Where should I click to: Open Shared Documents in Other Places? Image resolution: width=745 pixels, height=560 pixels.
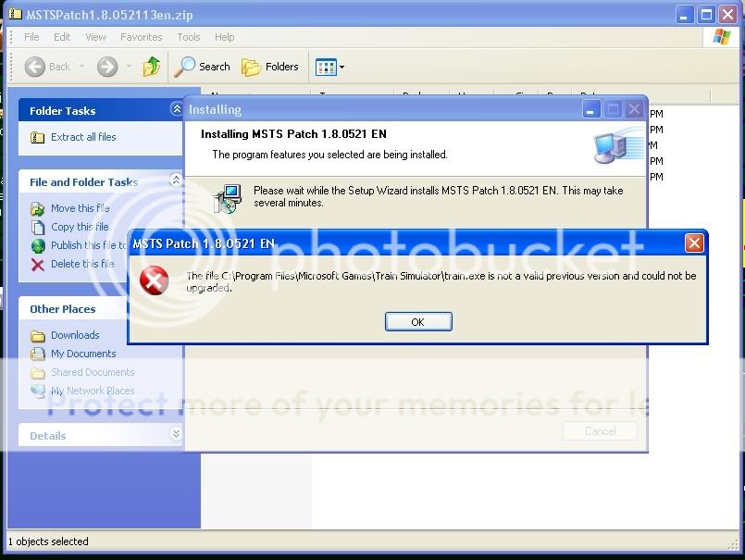click(93, 372)
